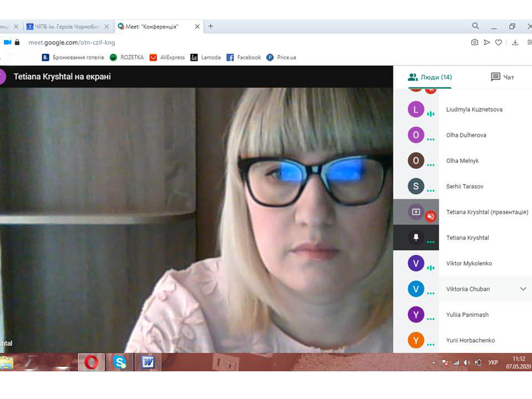Image resolution: width=532 pixels, height=399 pixels.
Task: Open File Explorer folder icon on taskbar
Action: click(x=6, y=362)
